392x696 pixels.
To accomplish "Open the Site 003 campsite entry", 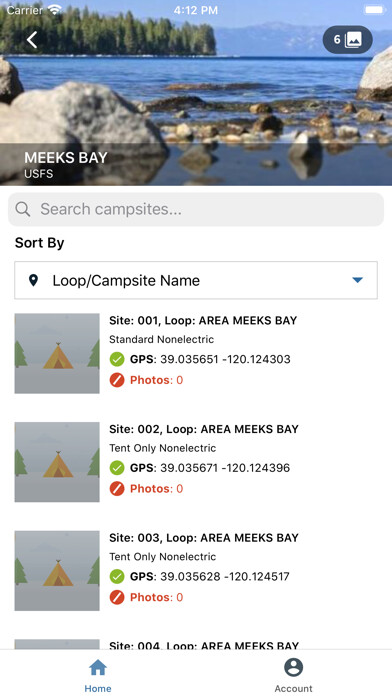I will [196, 571].
